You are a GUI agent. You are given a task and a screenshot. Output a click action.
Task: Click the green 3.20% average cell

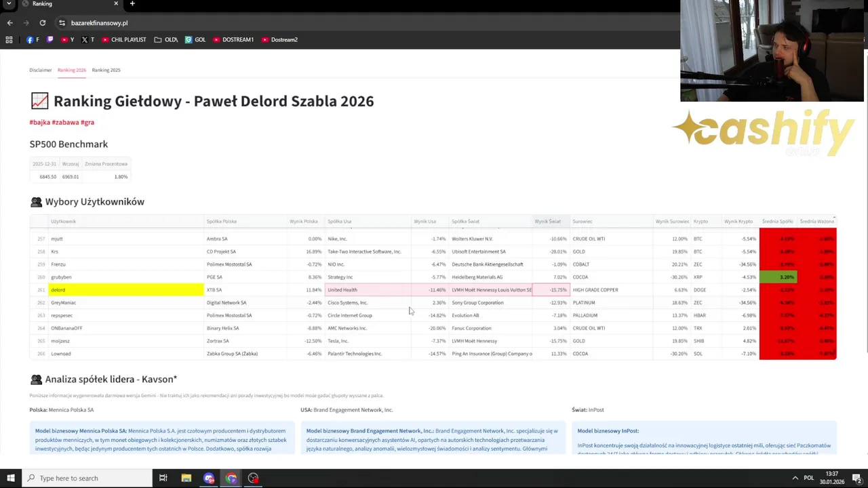[778, 277]
